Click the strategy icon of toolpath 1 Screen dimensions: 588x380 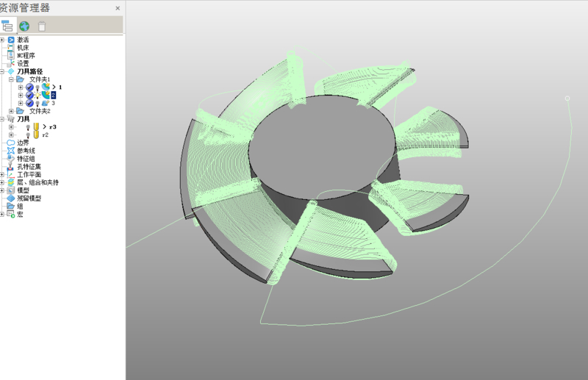(x=46, y=87)
